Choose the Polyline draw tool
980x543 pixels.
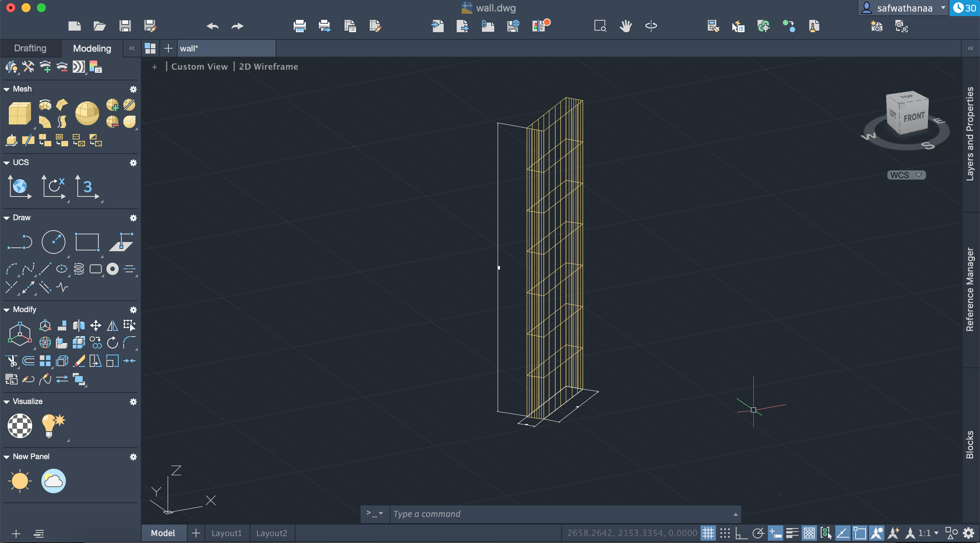(20, 242)
